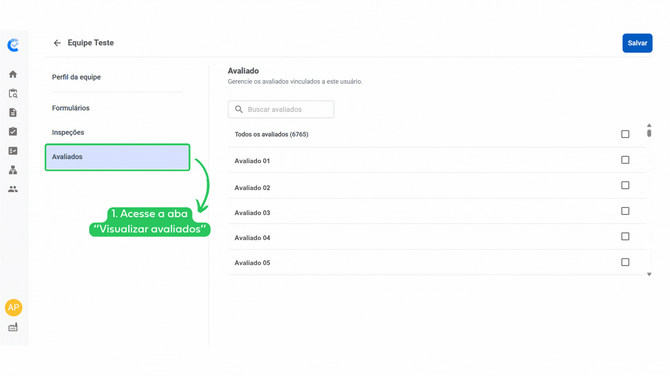This screenshot has width=670, height=376.
Task: Click the Equipe Teste title
Action: coord(91,43)
